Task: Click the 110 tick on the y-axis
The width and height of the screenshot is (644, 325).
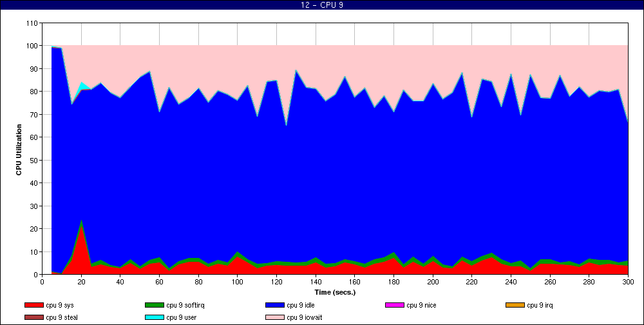Action: pos(33,23)
